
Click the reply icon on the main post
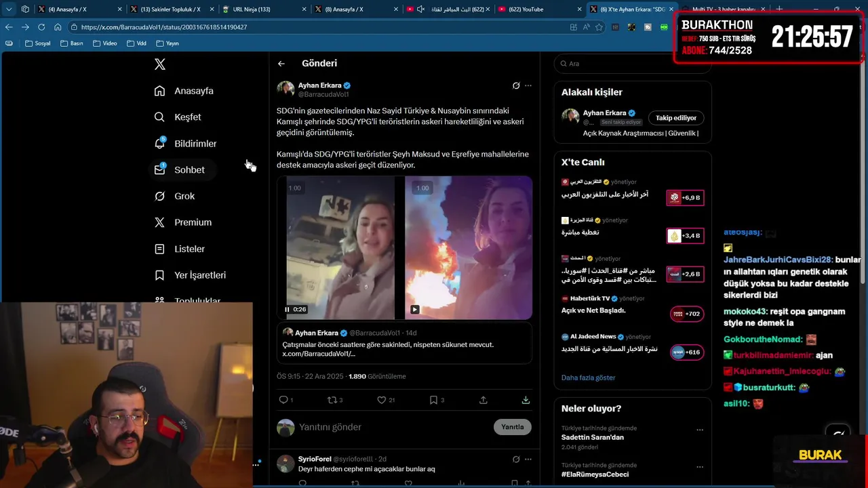[283, 400]
